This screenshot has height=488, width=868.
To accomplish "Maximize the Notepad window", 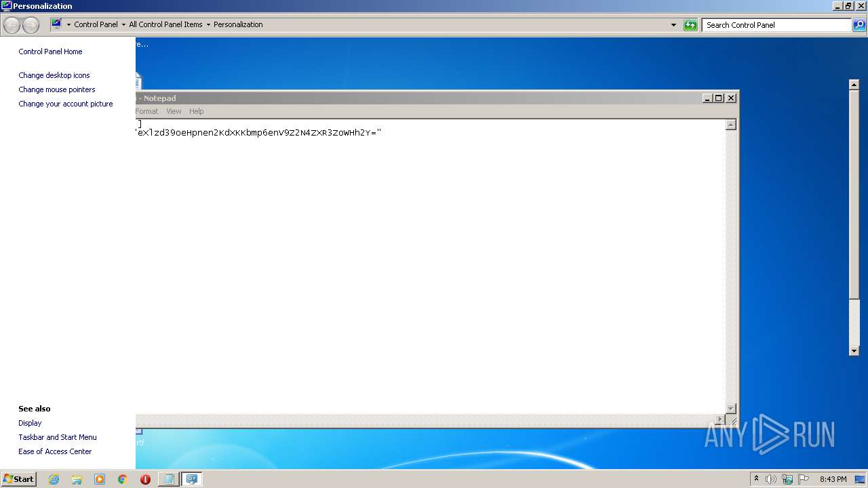I will pyautogui.click(x=719, y=98).
